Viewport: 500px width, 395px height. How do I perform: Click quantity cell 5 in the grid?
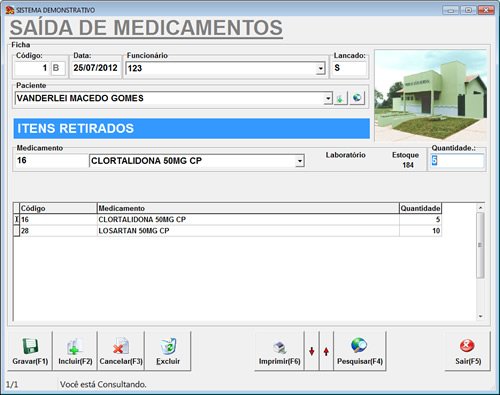click(x=420, y=219)
